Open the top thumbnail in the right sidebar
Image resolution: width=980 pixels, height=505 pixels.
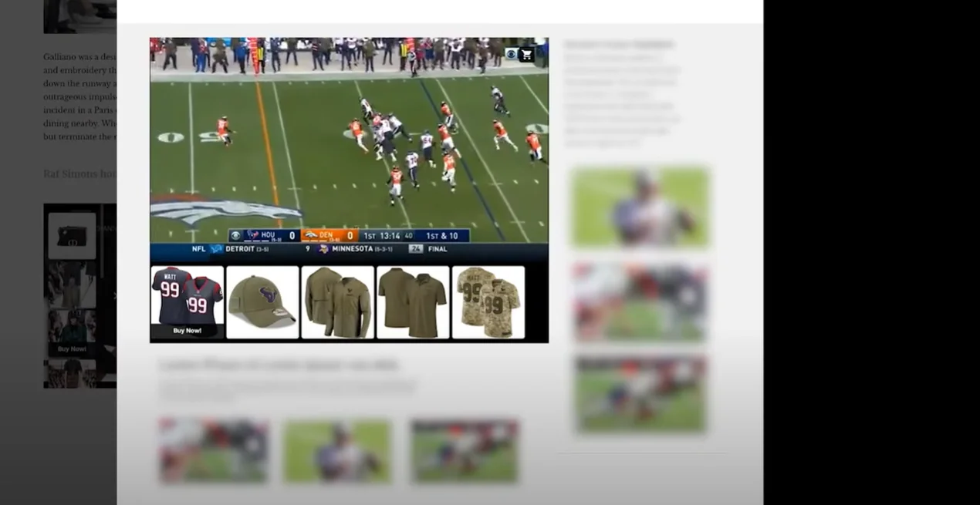click(x=640, y=207)
